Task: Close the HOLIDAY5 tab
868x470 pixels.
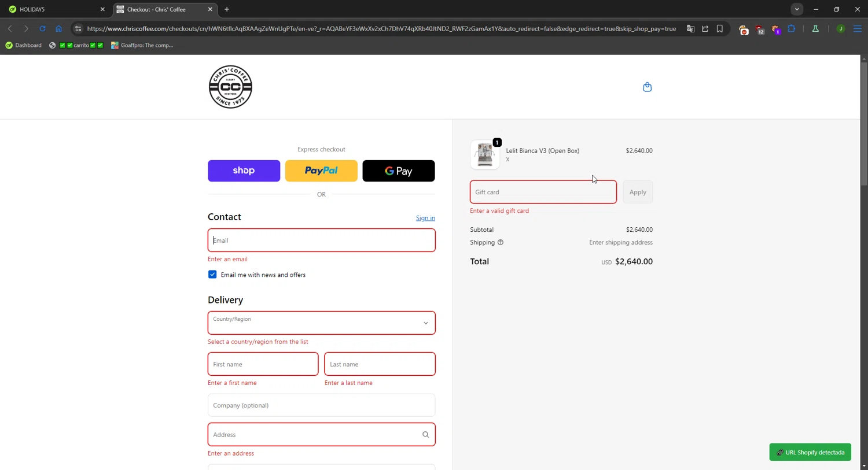Action: [x=102, y=9]
